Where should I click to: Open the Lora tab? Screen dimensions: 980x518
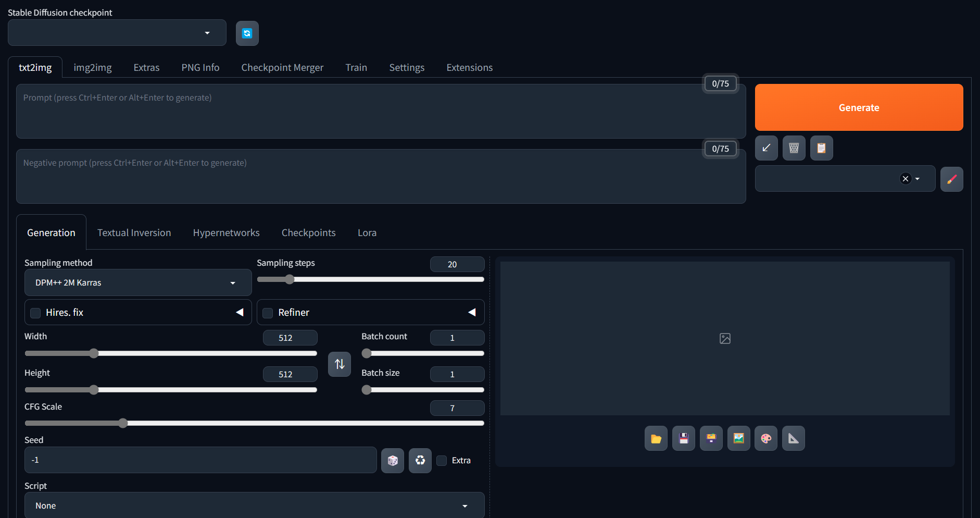367,233
